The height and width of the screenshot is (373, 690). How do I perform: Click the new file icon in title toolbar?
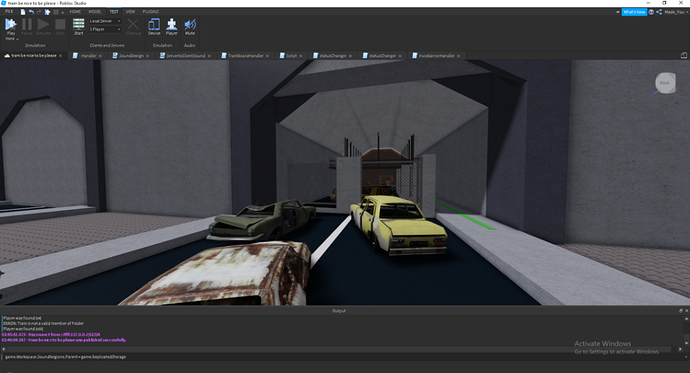23,12
